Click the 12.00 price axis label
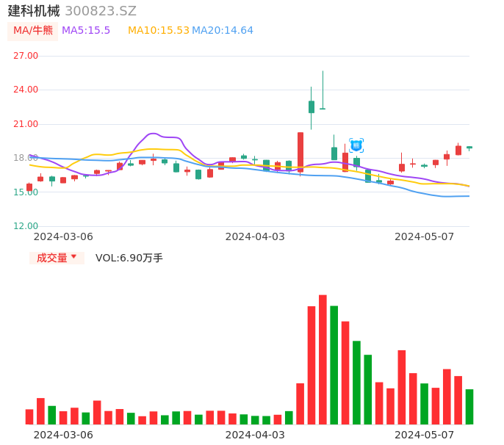The height and width of the screenshot is (445, 504). tap(26, 226)
